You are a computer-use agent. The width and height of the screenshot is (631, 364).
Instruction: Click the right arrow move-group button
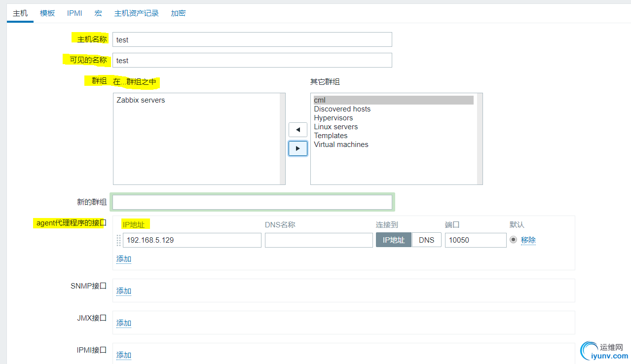[x=298, y=148]
